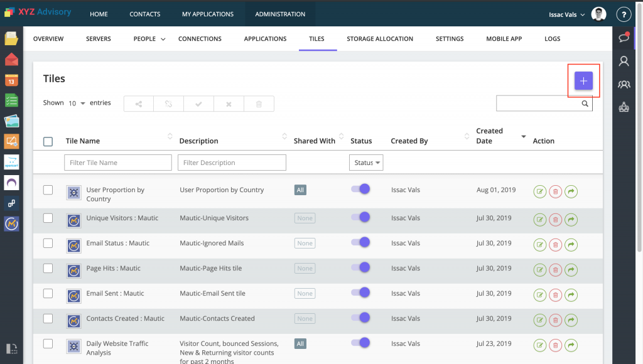Viewport: 643px width, 364px height.
Task: Share the Contacts Created : Mautic tile
Action: [571, 320]
